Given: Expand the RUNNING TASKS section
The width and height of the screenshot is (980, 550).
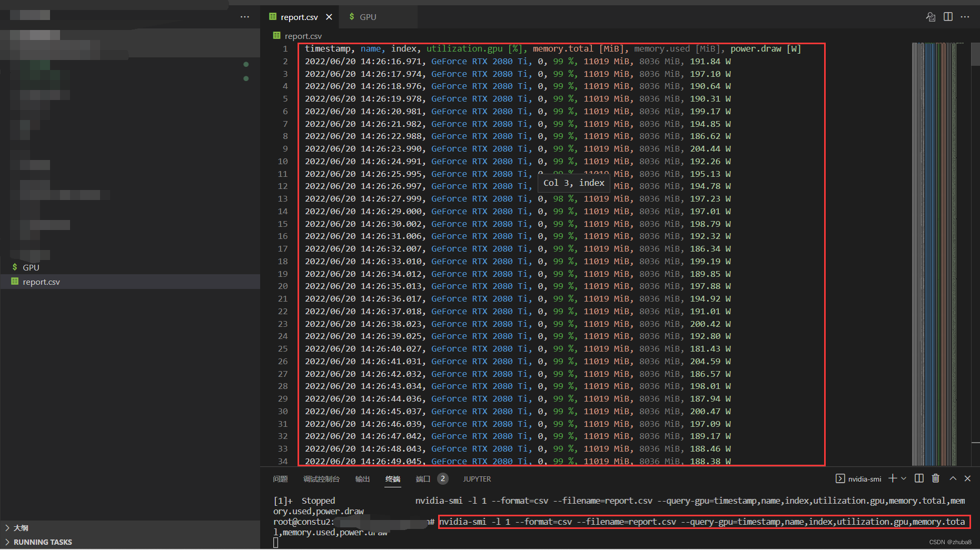Looking at the screenshot, I should pyautogui.click(x=130, y=542).
